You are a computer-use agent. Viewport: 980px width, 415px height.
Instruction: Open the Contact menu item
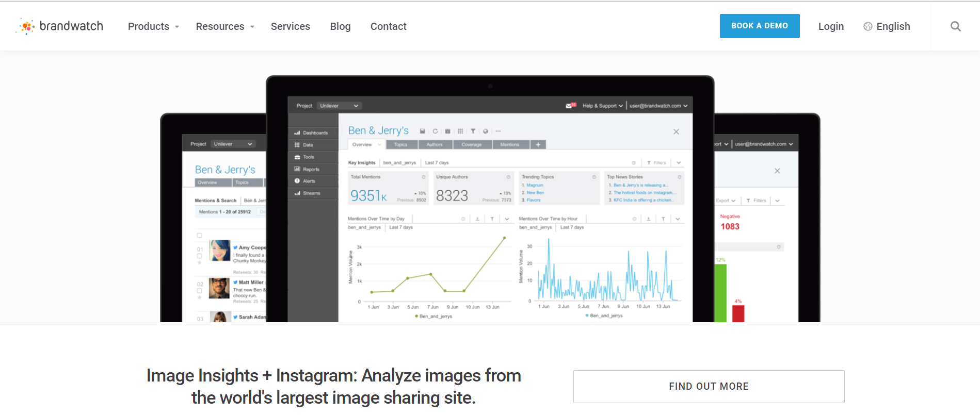click(389, 26)
